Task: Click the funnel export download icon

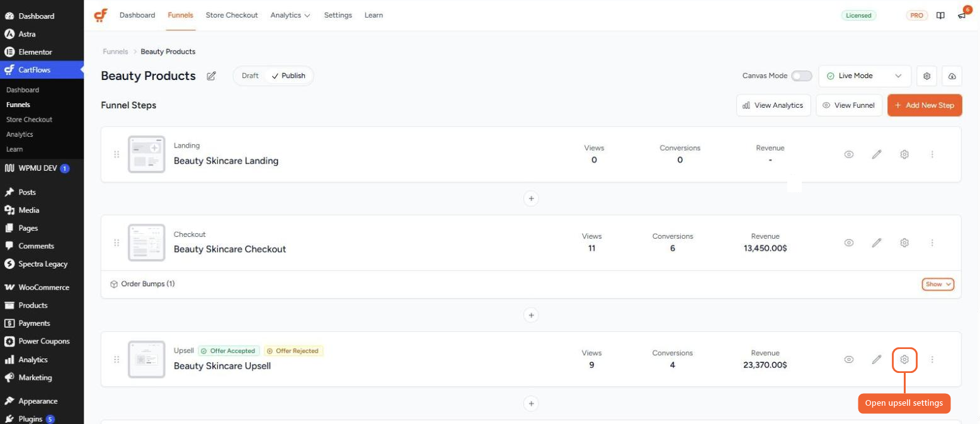Action: pyautogui.click(x=952, y=76)
